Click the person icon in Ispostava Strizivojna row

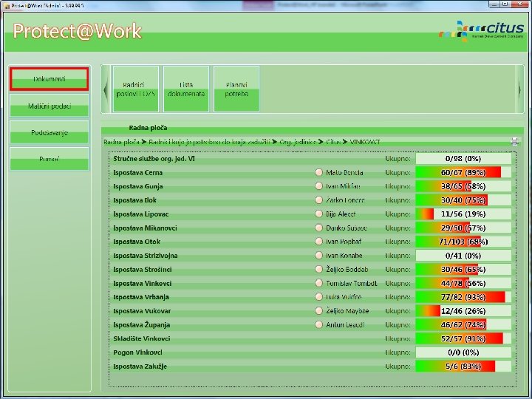(x=318, y=256)
